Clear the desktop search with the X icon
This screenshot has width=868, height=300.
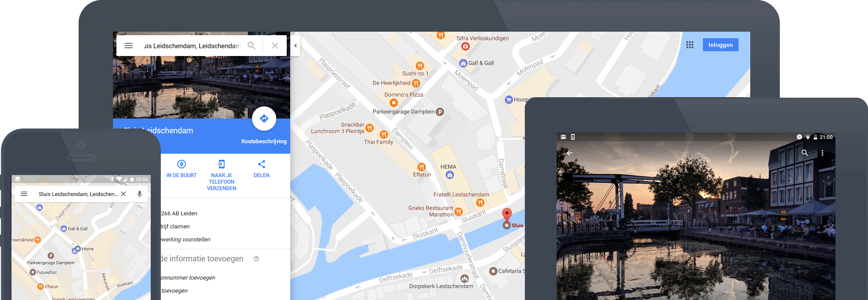(275, 46)
